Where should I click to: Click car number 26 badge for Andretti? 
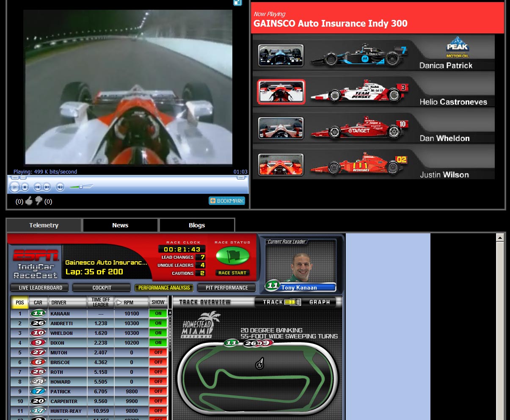click(x=38, y=323)
